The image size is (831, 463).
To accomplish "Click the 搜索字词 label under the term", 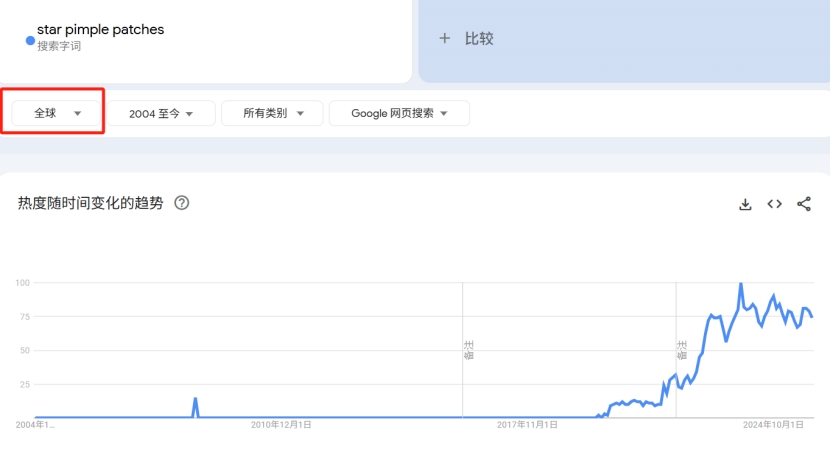I will tap(59, 46).
